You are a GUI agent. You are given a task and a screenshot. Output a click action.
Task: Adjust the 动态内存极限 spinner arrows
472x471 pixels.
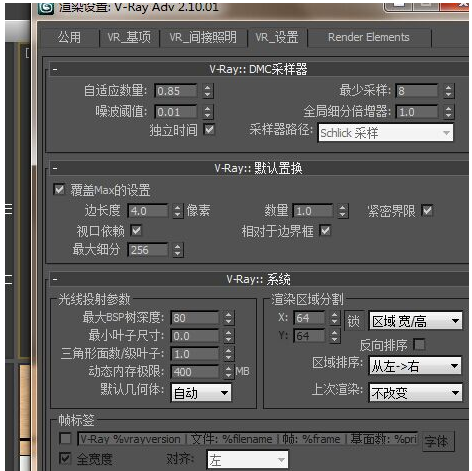pyautogui.click(x=228, y=372)
